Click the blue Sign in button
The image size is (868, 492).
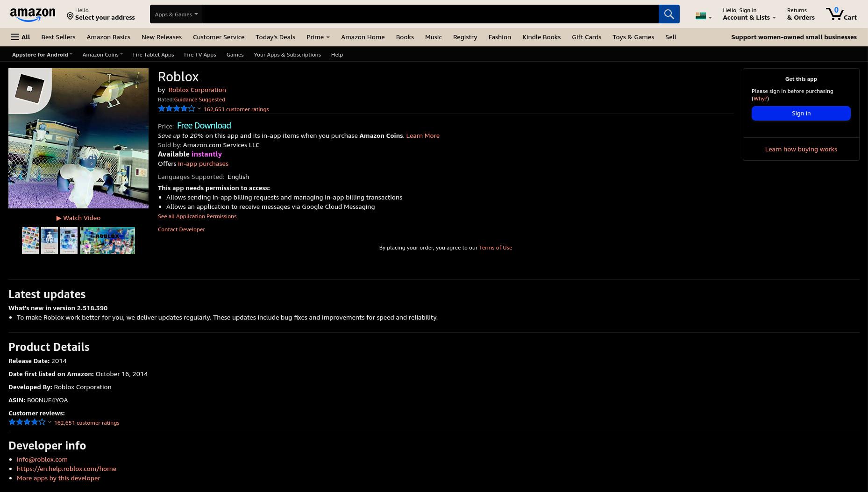click(801, 113)
